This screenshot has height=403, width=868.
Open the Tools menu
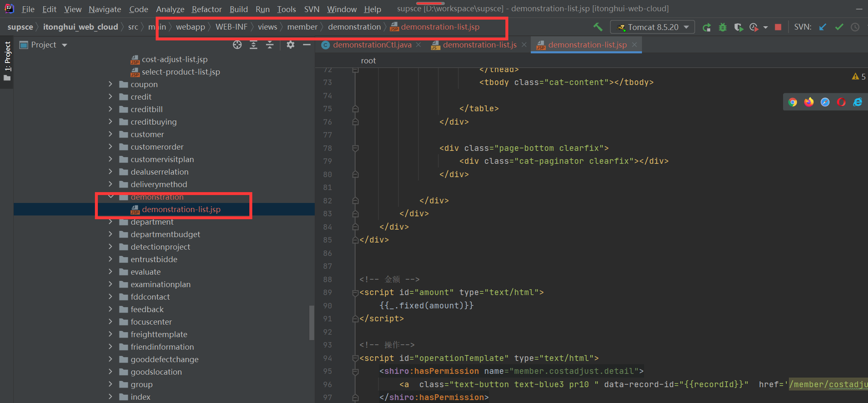[286, 9]
